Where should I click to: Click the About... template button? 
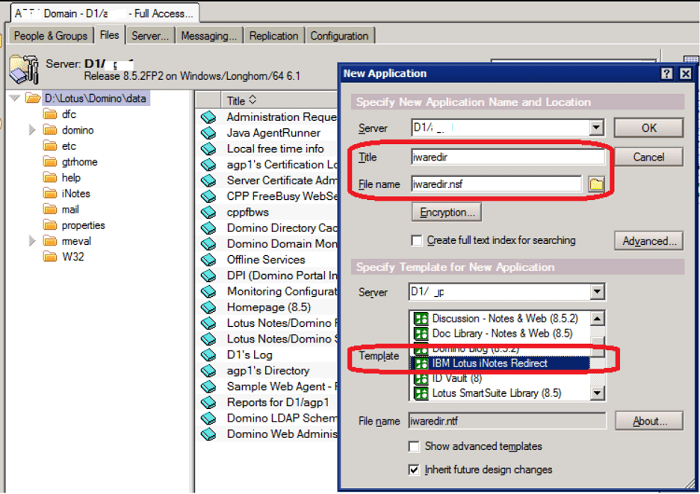pos(649,421)
